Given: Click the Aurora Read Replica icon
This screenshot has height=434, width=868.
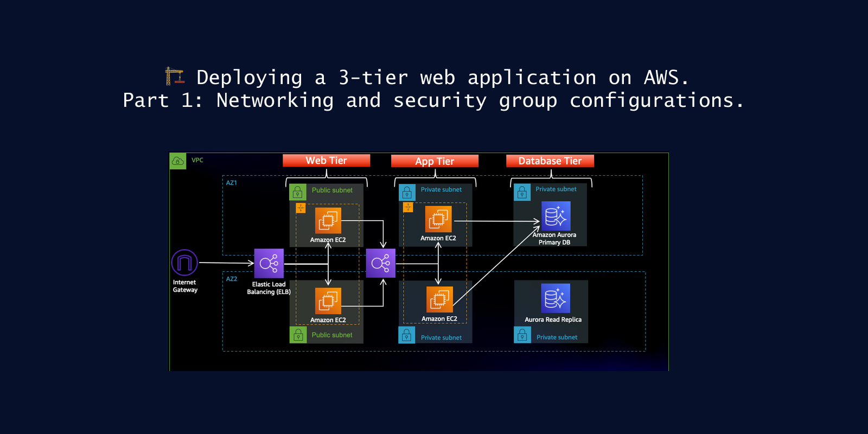Looking at the screenshot, I should [x=556, y=298].
